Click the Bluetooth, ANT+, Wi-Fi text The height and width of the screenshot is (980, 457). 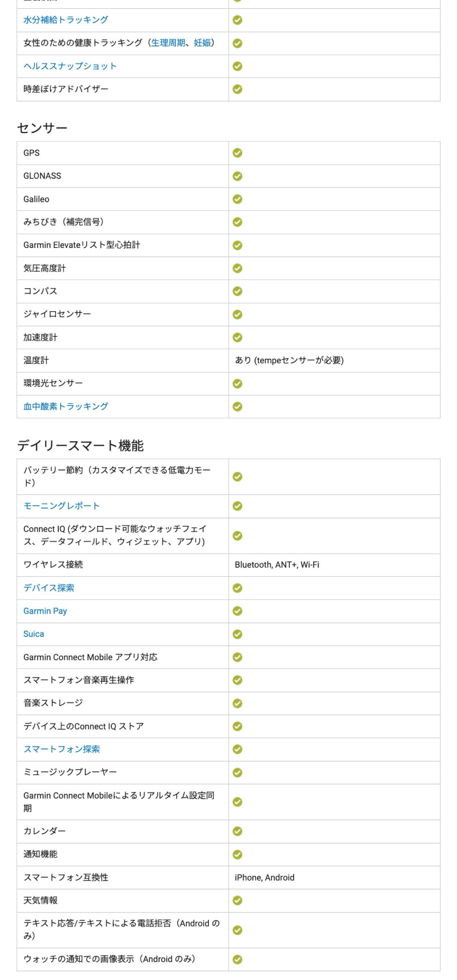pos(277,564)
